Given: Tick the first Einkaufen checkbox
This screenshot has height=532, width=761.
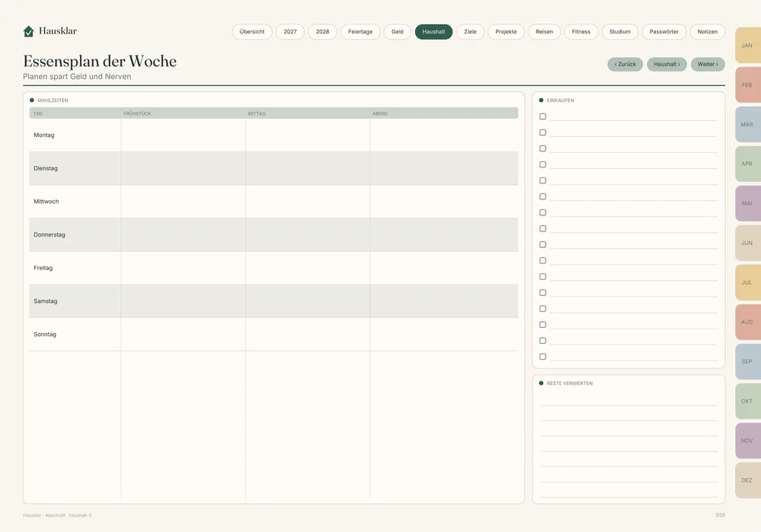Looking at the screenshot, I should pos(543,116).
